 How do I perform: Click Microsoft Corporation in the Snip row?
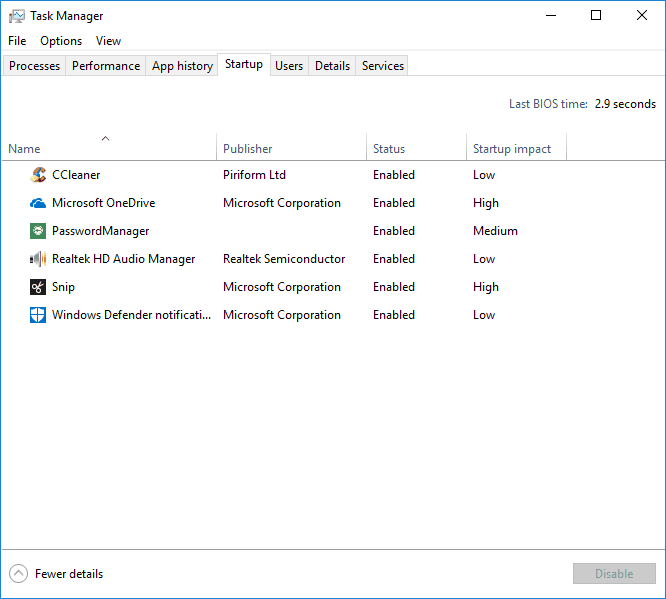282,287
